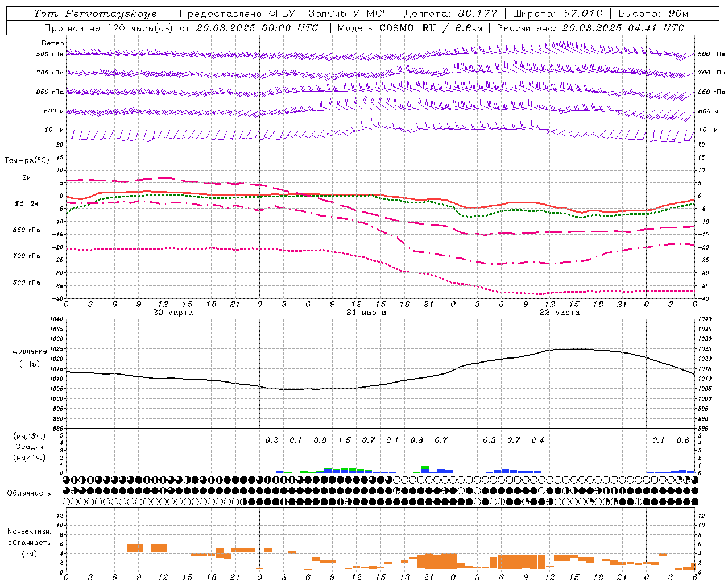
Task: Click the 0.6 precipitation value
Action: click(682, 440)
